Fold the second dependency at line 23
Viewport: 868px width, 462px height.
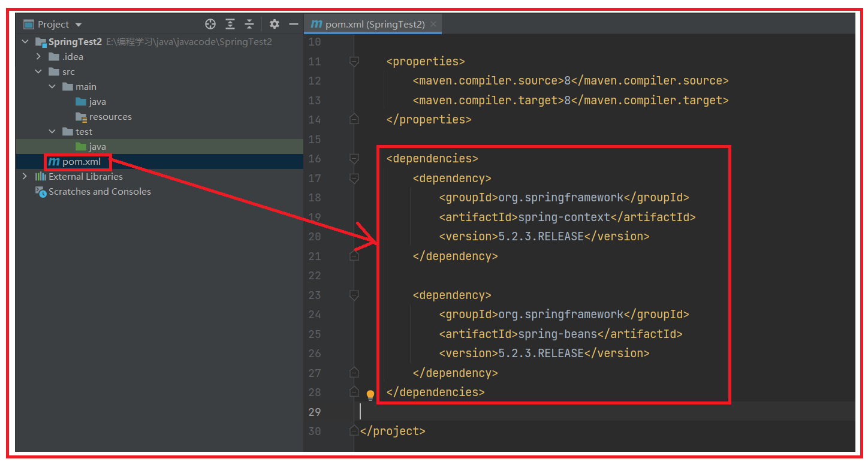pyautogui.click(x=354, y=295)
